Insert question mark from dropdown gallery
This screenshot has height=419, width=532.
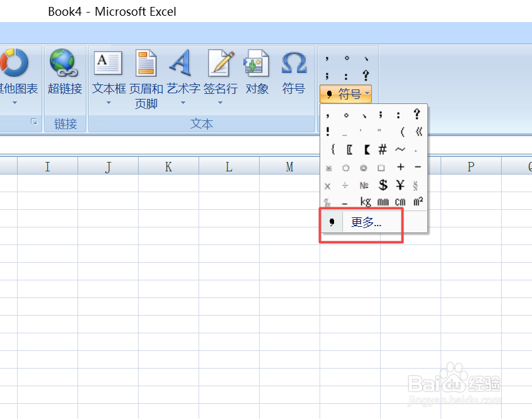[x=417, y=114]
